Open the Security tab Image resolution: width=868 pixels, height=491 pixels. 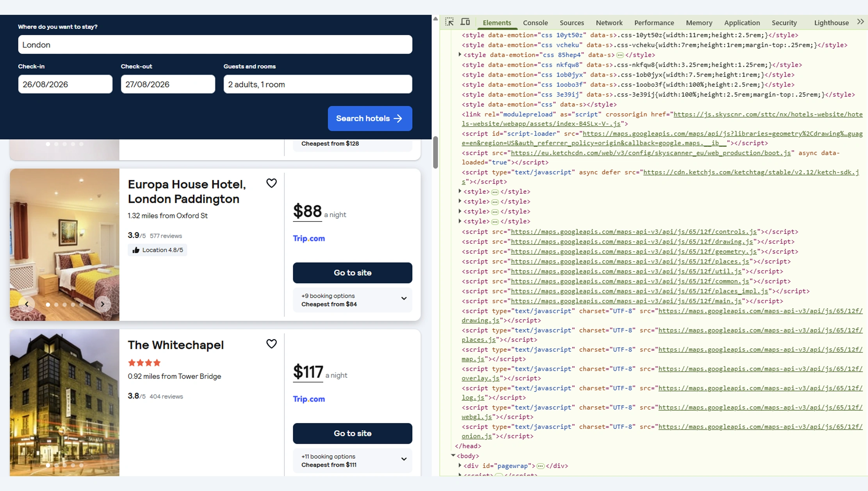[x=784, y=23]
